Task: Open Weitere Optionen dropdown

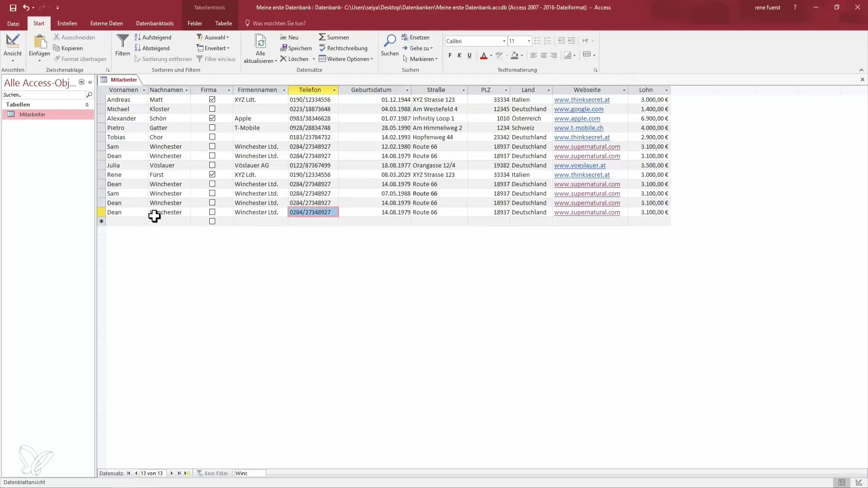Action: click(x=346, y=59)
